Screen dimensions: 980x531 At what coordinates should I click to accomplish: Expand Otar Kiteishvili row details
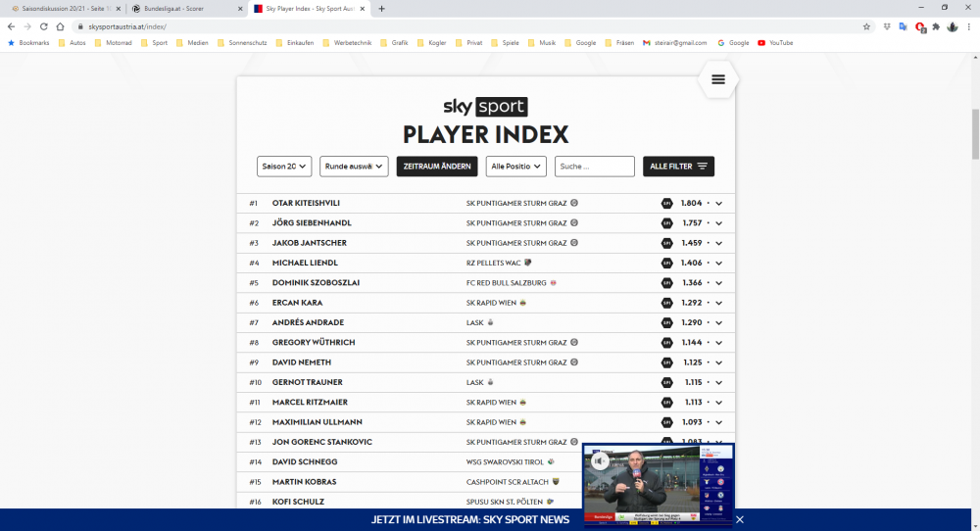pos(719,204)
